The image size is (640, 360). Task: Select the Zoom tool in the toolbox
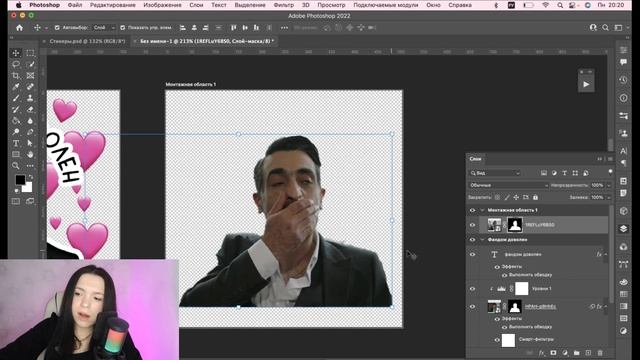click(16, 166)
